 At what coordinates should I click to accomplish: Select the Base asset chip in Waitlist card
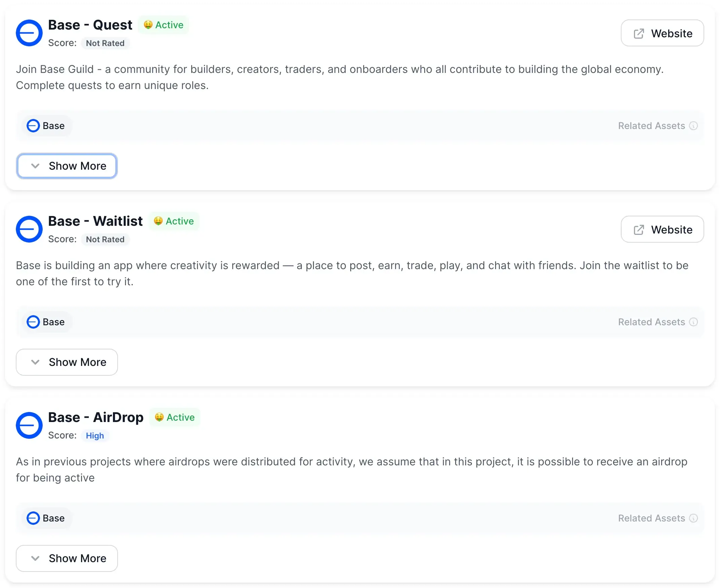46,322
